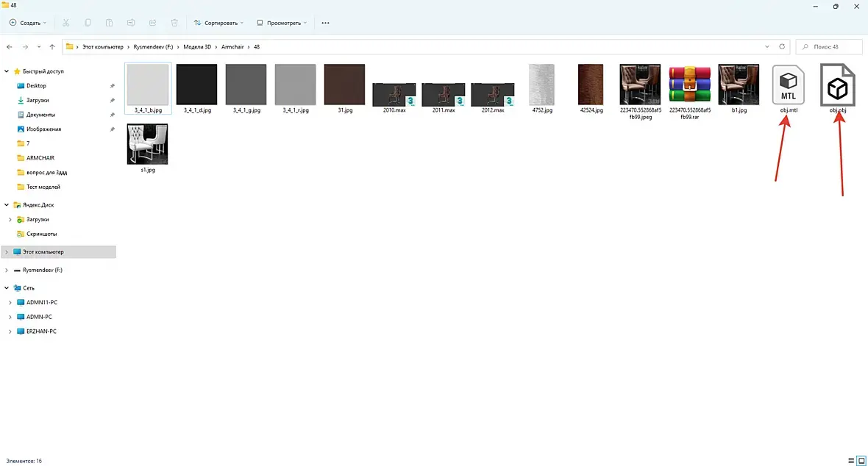Select the 2012.max file
Viewport: 868px width, 466px height.
[493, 94]
